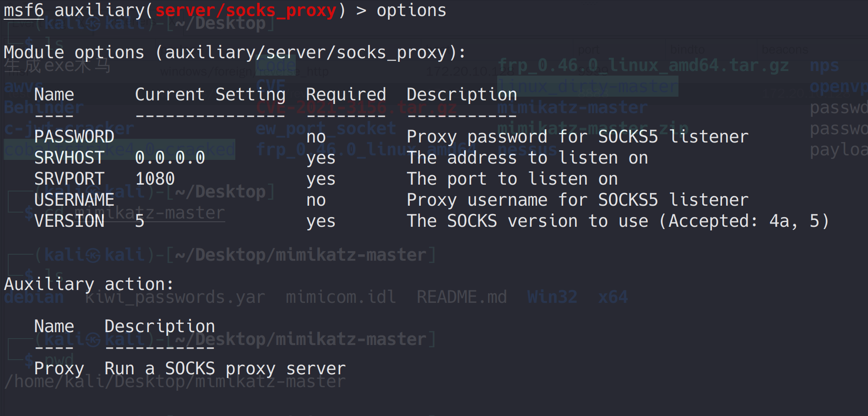Select the PASSWORD option name
The image size is (868, 416).
tap(74, 137)
